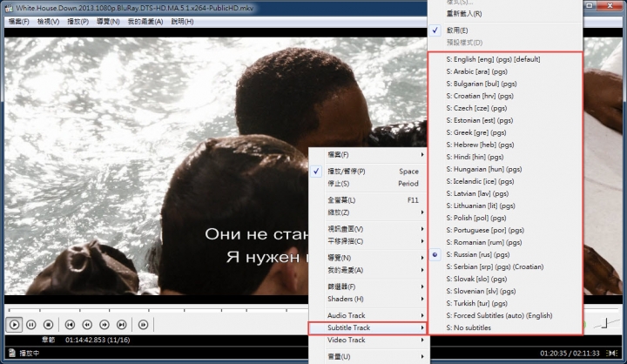Select Czech [cze] (pgs) subtitle
The height and width of the screenshot is (364, 627).
click(505, 108)
